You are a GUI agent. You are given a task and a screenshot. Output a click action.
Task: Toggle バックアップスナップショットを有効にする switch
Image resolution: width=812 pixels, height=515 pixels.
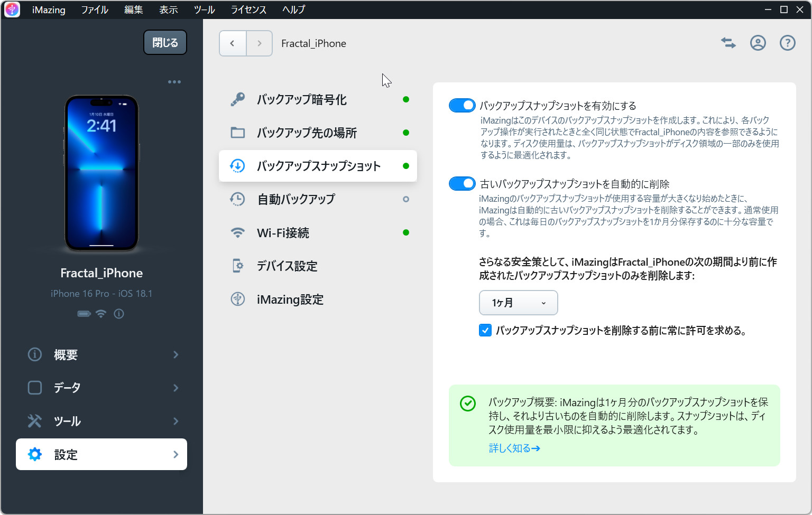tap(462, 105)
